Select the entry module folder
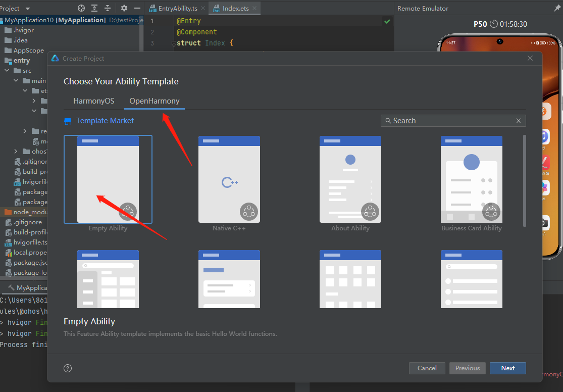Screen dimensions: 563x392 click(17, 60)
